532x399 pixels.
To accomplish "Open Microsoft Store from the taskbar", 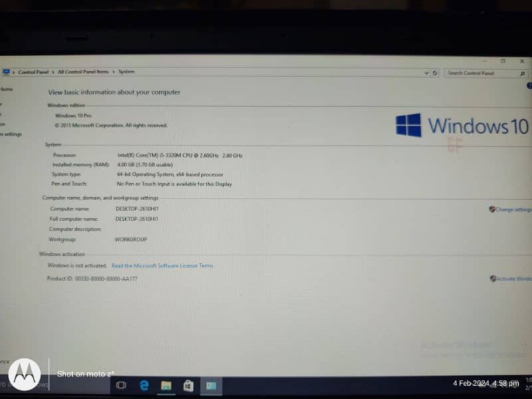I will (x=188, y=386).
